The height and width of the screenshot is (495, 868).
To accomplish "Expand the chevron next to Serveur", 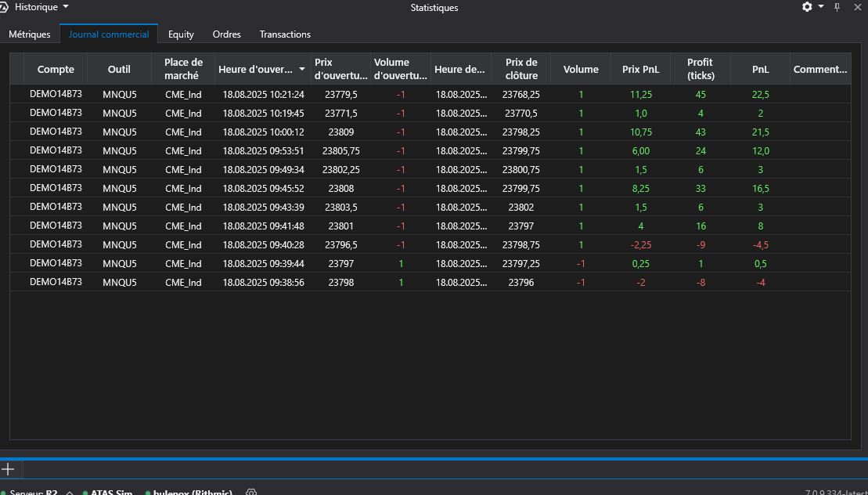I will click(x=70, y=493).
